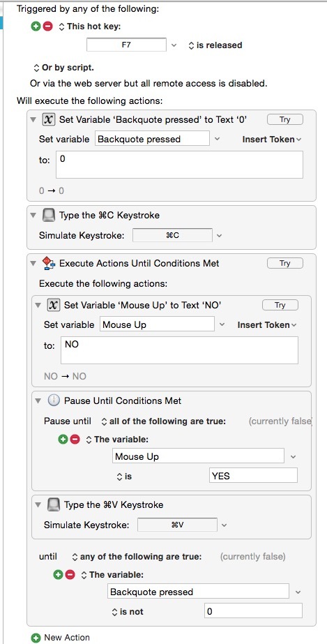Click the F7 hot key field
The height and width of the screenshot is (644, 327).
coord(126,45)
